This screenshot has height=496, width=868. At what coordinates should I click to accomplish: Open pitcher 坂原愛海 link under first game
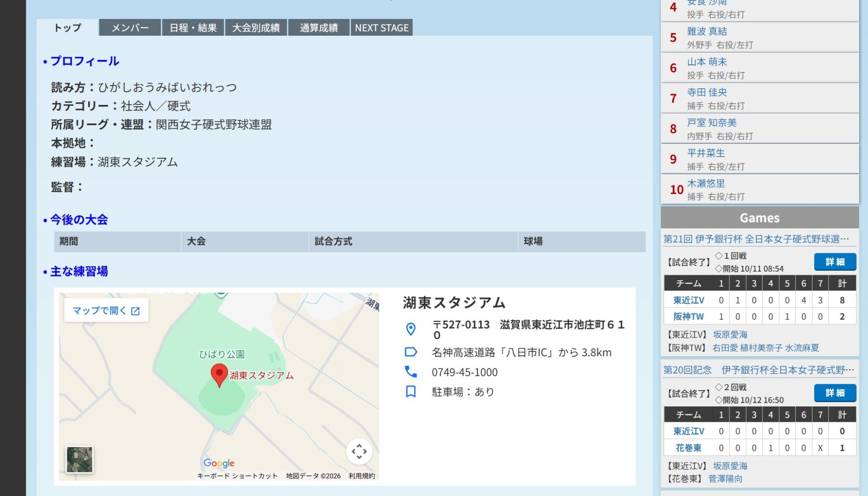(x=730, y=335)
